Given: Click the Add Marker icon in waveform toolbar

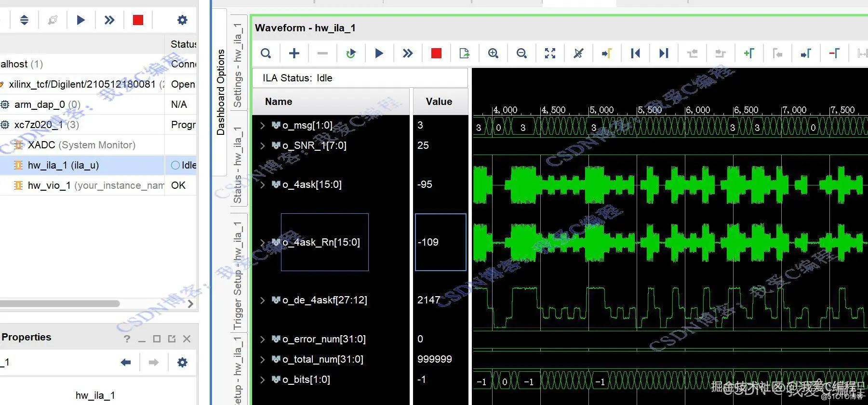Looking at the screenshot, I should pos(748,53).
